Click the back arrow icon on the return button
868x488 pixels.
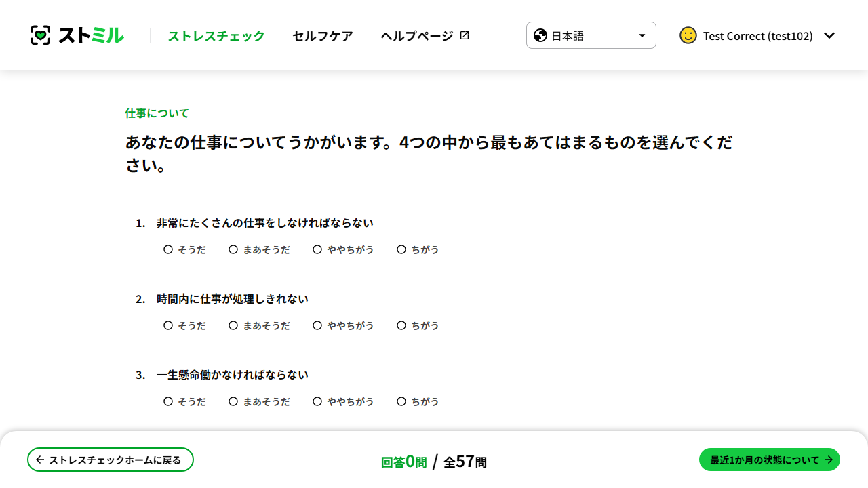39,459
